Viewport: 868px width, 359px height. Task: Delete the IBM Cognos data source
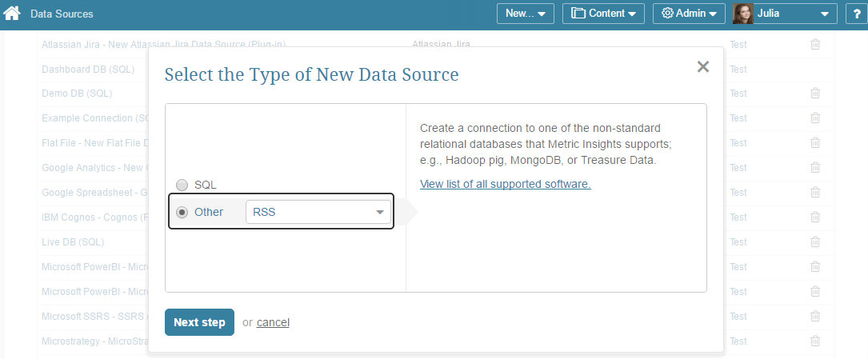pos(815,217)
